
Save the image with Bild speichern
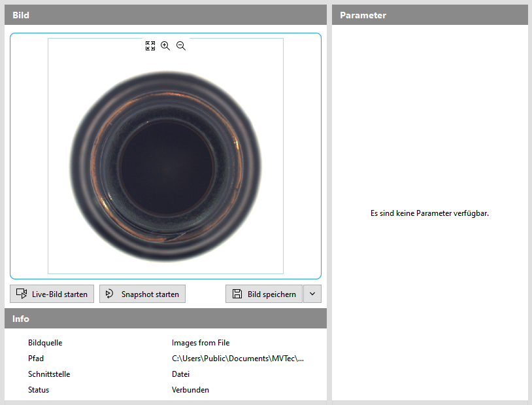[264, 294]
